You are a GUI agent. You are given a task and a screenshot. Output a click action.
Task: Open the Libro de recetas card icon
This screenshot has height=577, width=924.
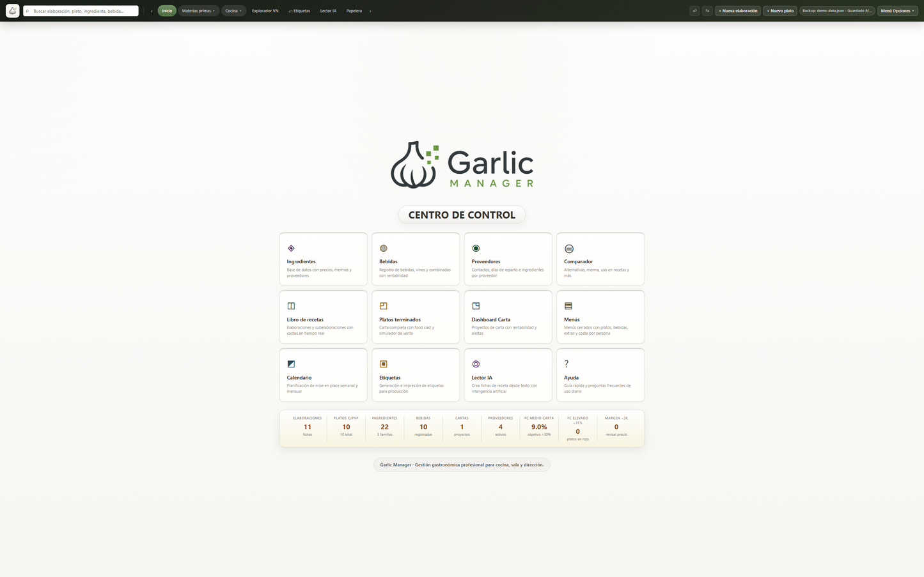(291, 306)
